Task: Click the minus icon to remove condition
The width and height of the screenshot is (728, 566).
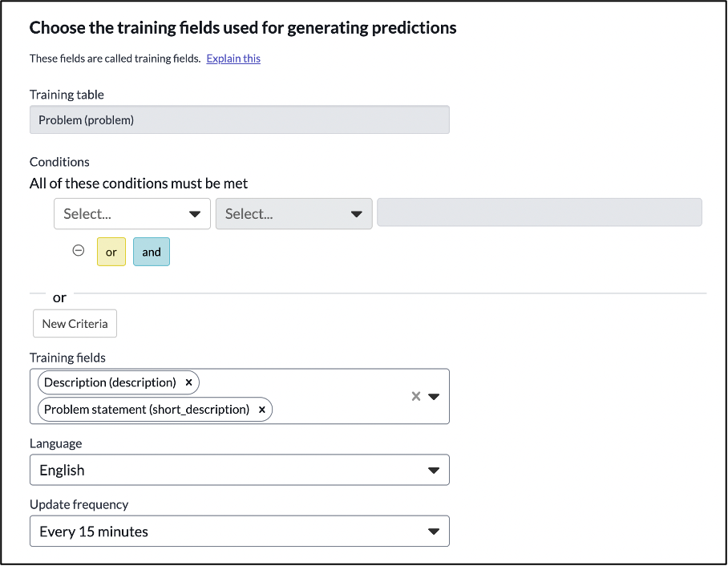Action: [79, 251]
